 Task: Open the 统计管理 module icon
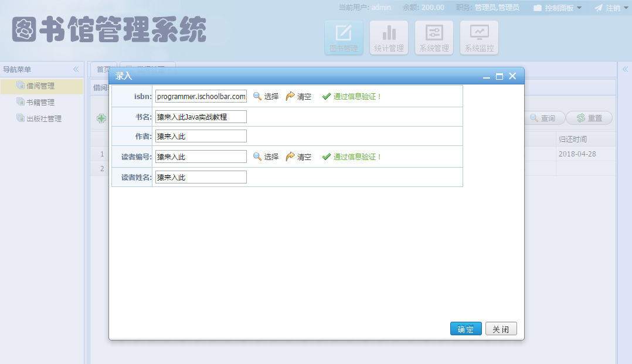coord(389,37)
